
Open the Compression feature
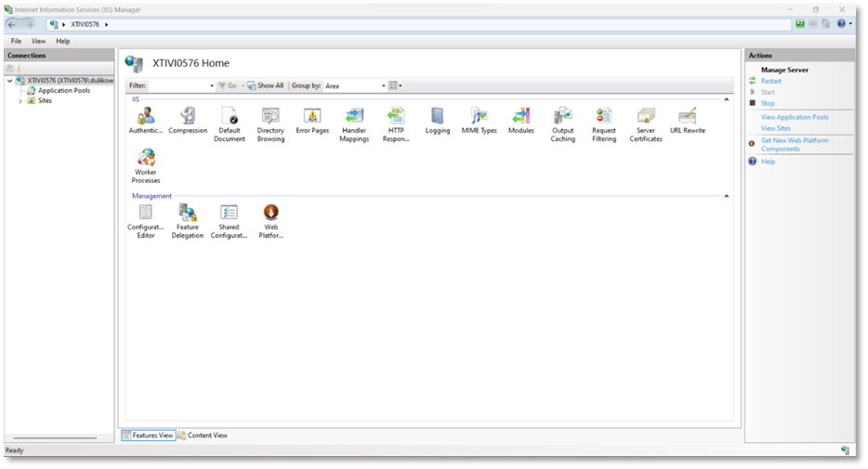point(187,117)
